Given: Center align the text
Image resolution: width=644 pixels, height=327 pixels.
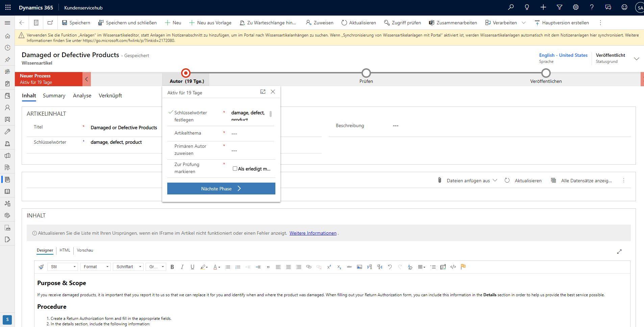Looking at the screenshot, I should [x=289, y=267].
